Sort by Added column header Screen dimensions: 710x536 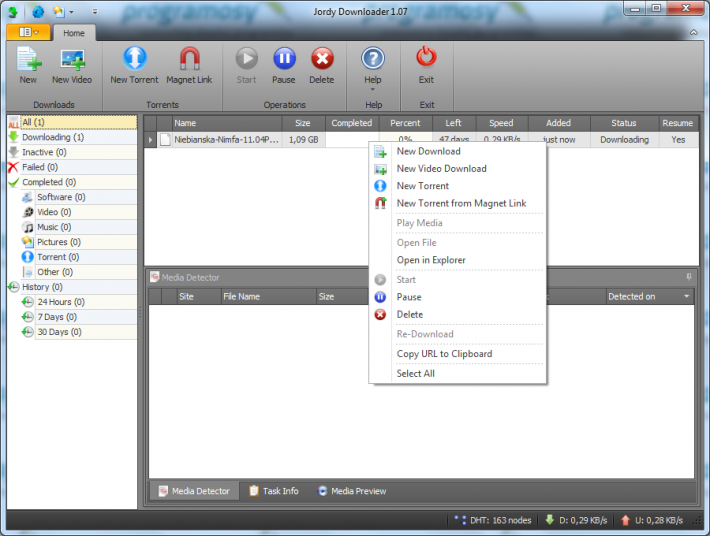point(559,123)
